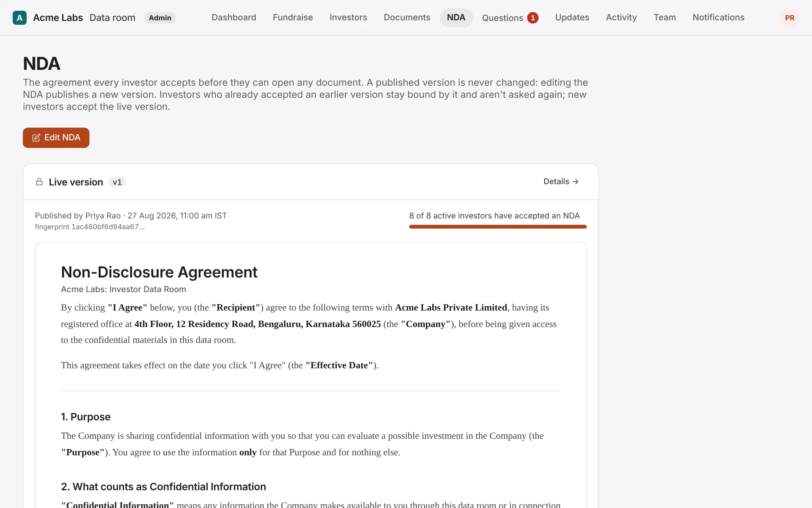This screenshot has height=508, width=812.
Task: Click the Acme Labs workspace name
Action: 58,18
